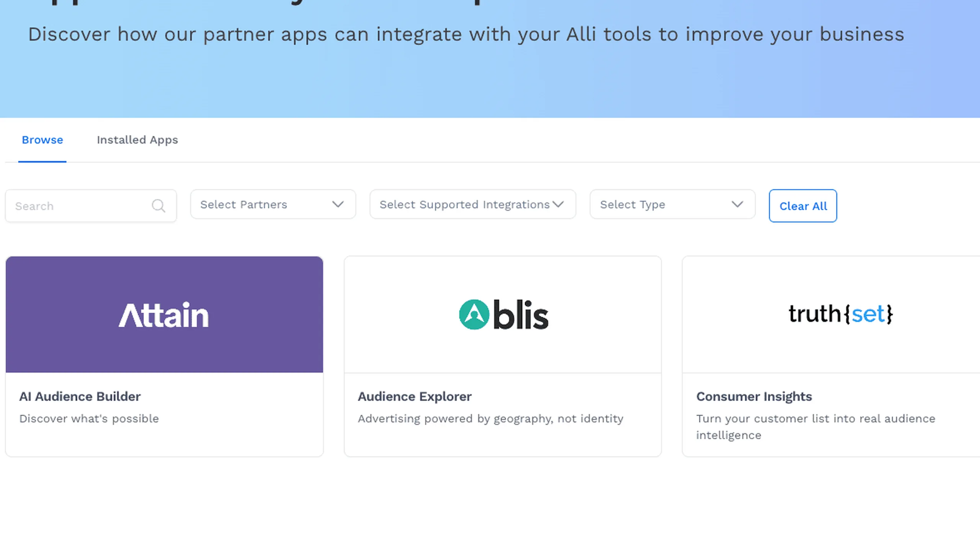The height and width of the screenshot is (551, 980).
Task: Click the 'Discover how our partner apps' subtitle
Action: pos(466,34)
